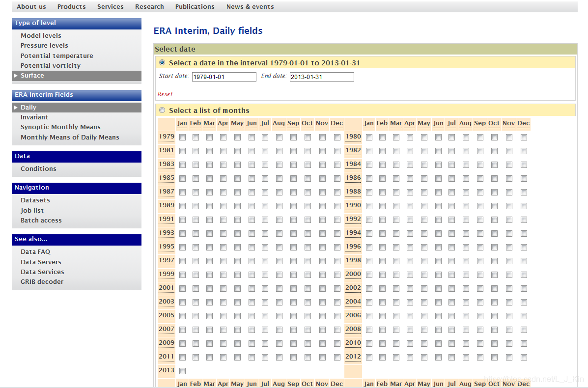
Task: Open the Data FAQ link
Action: click(x=35, y=252)
